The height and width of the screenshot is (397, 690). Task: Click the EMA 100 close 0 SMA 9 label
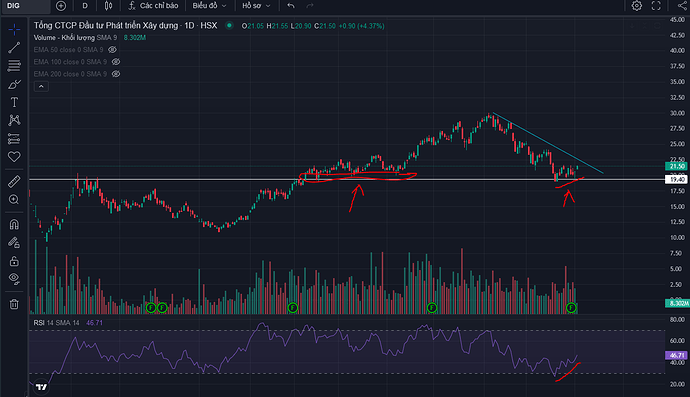(x=70, y=62)
